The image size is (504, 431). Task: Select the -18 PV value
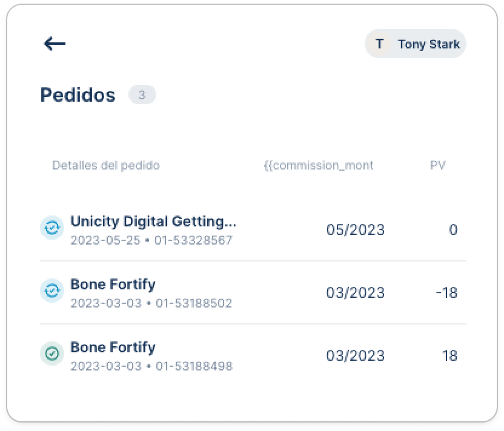446,292
